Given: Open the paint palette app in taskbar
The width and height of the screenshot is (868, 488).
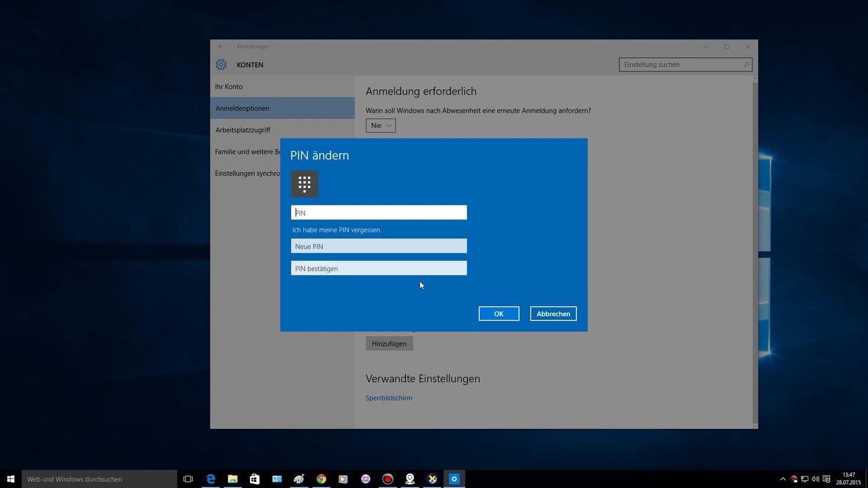Looking at the screenshot, I should coord(299,479).
